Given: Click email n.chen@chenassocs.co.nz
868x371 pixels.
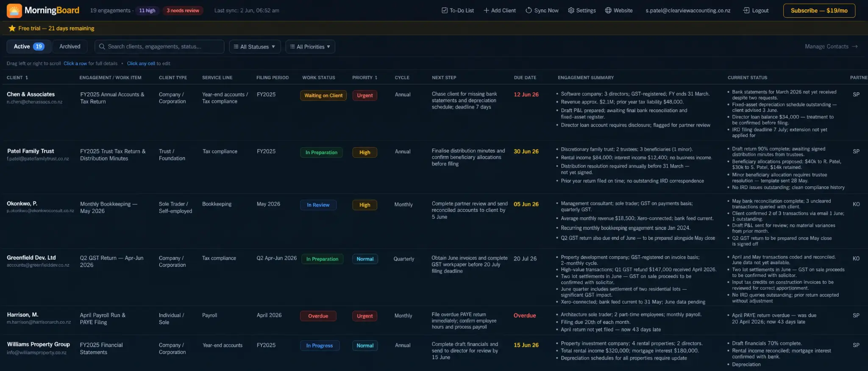Looking at the screenshot, I should (34, 102).
